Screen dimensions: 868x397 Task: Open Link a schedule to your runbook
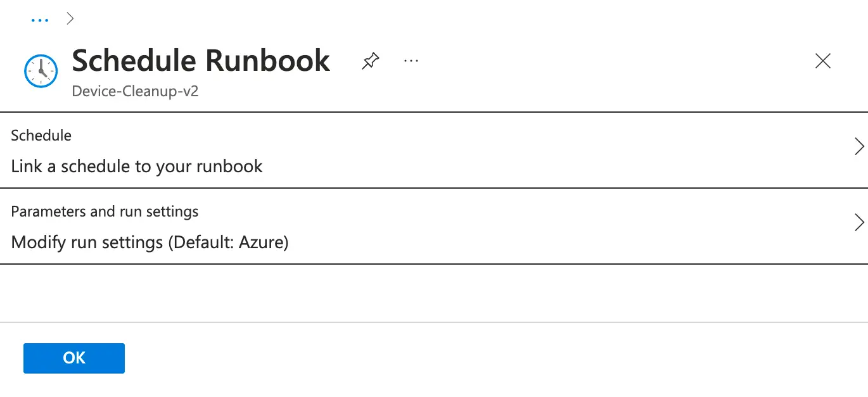137,167
